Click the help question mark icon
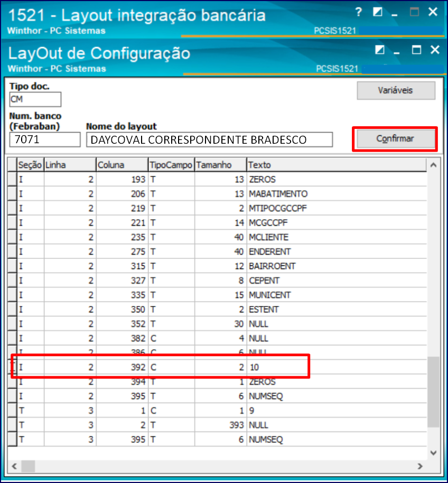The image size is (448, 483). pos(358,12)
